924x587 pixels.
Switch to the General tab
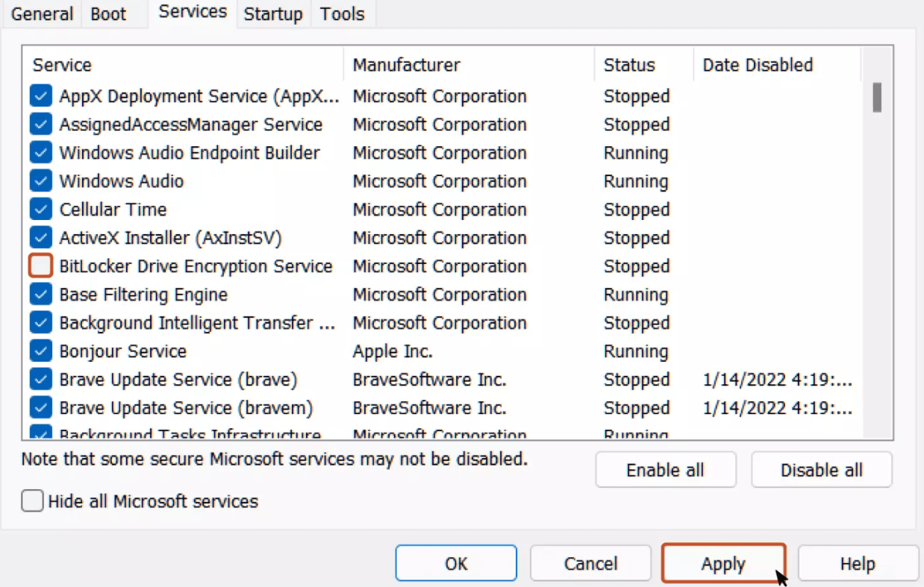pos(43,14)
